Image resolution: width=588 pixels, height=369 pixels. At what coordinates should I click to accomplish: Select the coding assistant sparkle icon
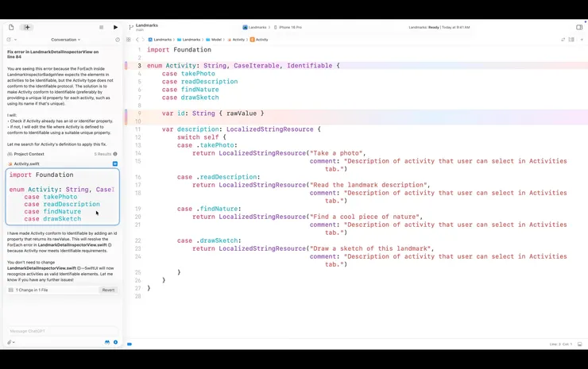pyautogui.click(x=27, y=27)
